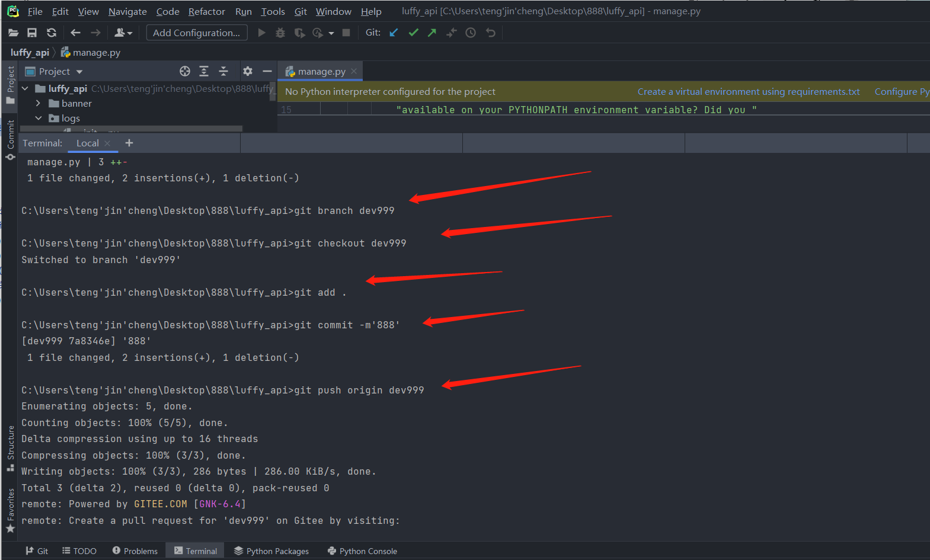Open the Git menu
Viewport: 930px width, 560px height.
pyautogui.click(x=301, y=11)
